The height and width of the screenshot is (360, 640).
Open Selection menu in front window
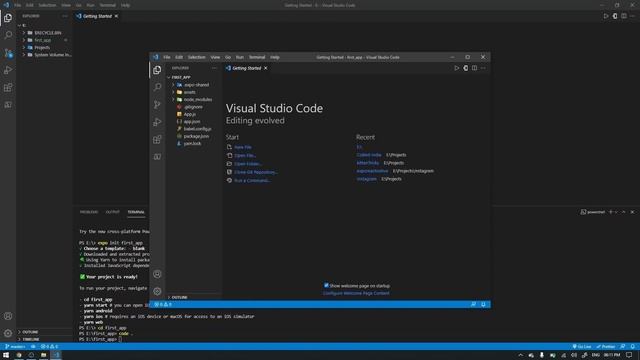tap(197, 57)
